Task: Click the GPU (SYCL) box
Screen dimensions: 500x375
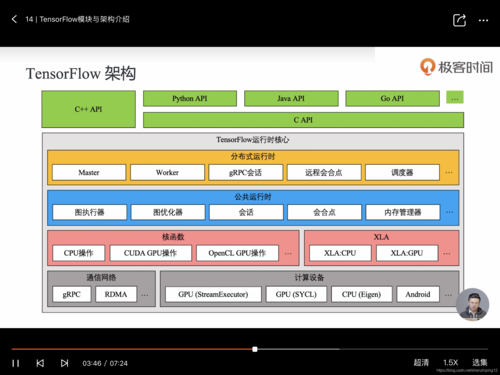Action: (x=296, y=294)
